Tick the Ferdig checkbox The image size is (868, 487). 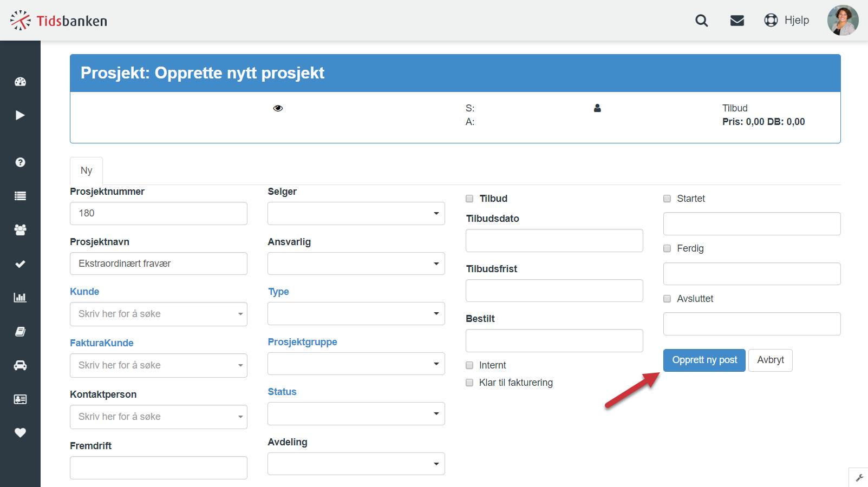667,248
